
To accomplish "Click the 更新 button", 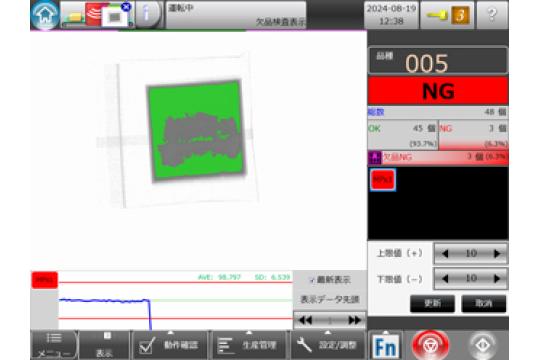I will 432,304.
